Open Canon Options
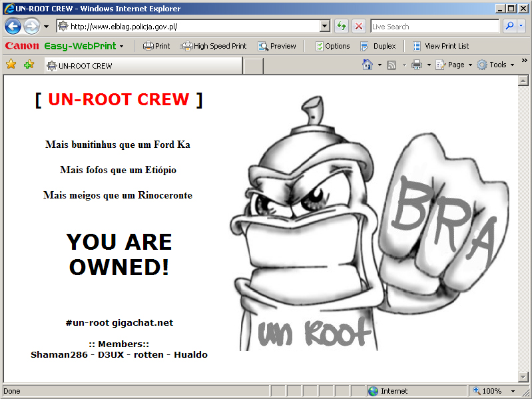The width and height of the screenshot is (532, 399). coord(332,46)
